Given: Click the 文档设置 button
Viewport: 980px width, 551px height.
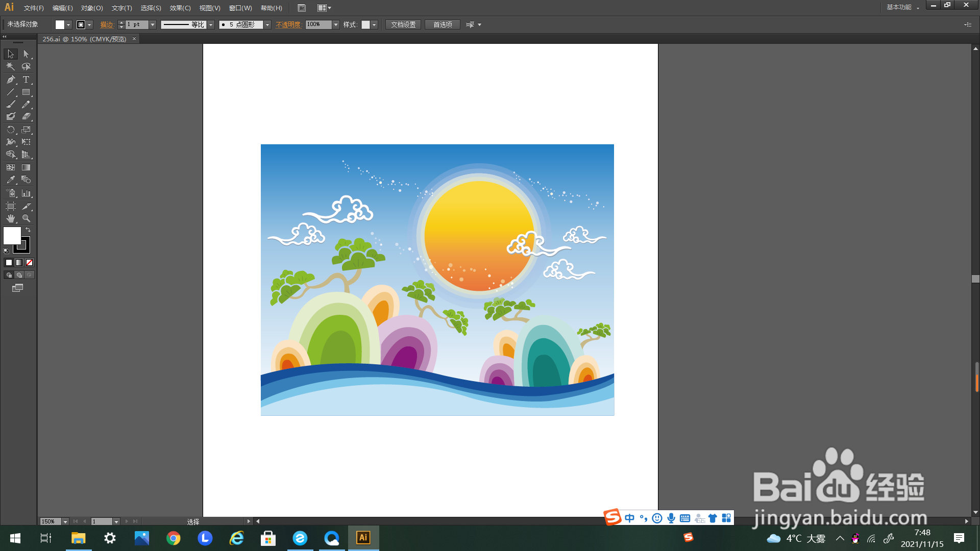Looking at the screenshot, I should [x=403, y=24].
